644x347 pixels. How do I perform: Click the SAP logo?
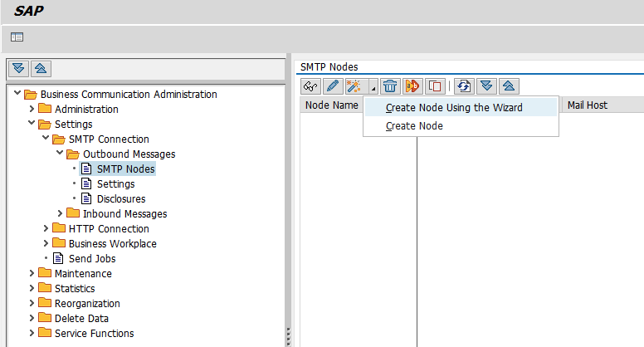click(29, 11)
